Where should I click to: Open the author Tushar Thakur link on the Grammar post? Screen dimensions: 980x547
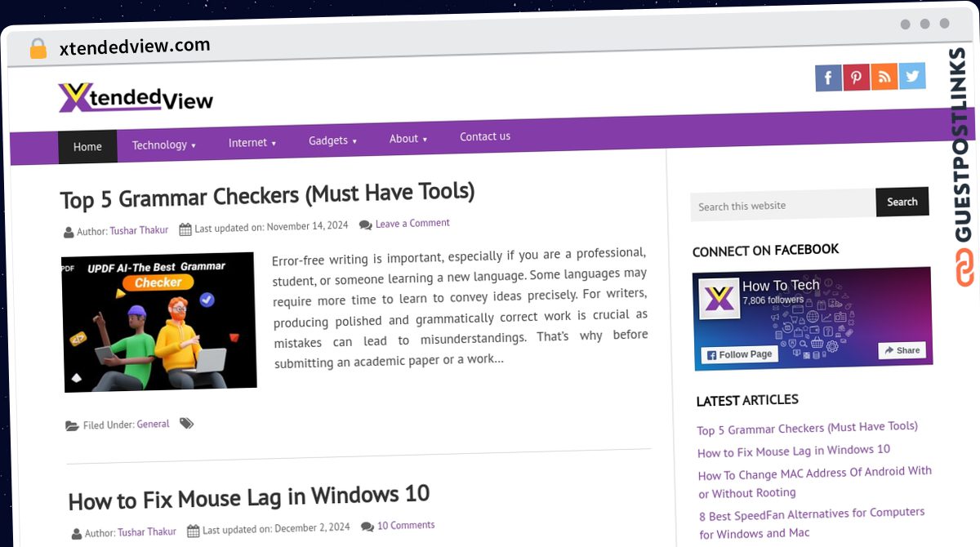pos(139,230)
